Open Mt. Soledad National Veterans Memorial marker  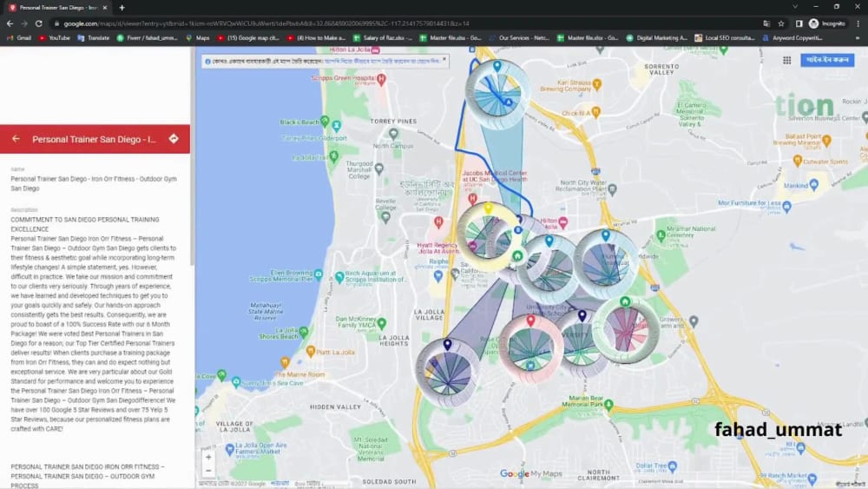click(x=371, y=448)
